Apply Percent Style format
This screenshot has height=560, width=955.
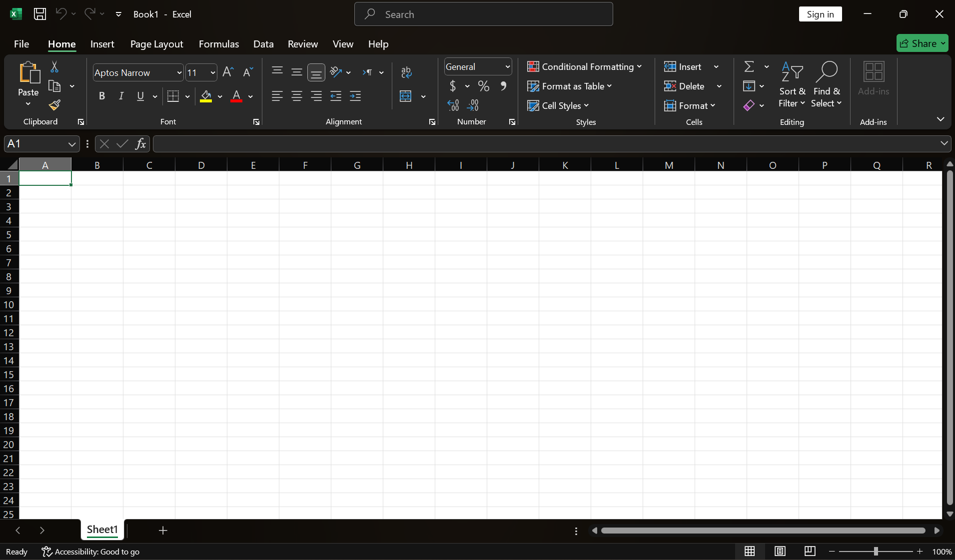(x=483, y=86)
